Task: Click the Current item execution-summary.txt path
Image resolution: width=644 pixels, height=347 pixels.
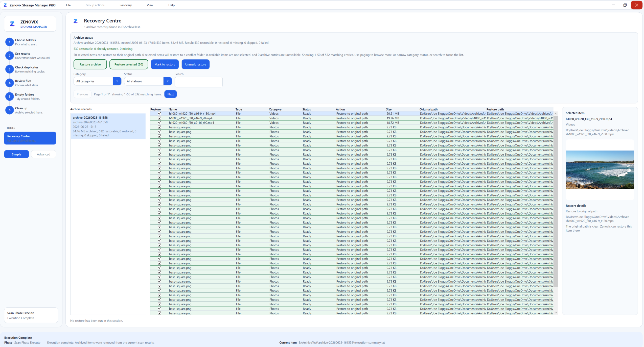Action: [x=341, y=342]
